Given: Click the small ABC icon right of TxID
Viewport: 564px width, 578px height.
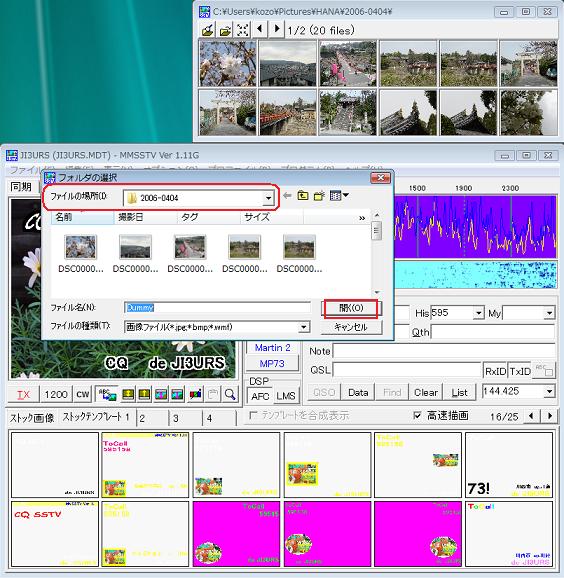Looking at the screenshot, I should coord(544,370).
